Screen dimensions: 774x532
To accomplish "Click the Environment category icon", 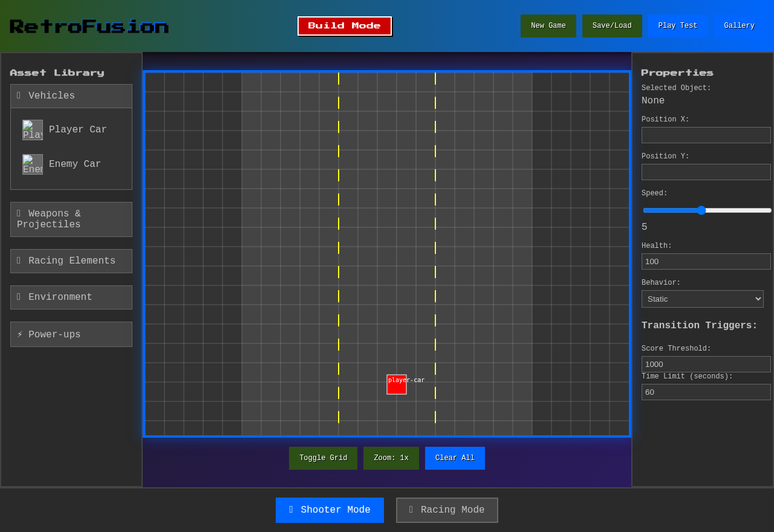I will pyautogui.click(x=19, y=297).
